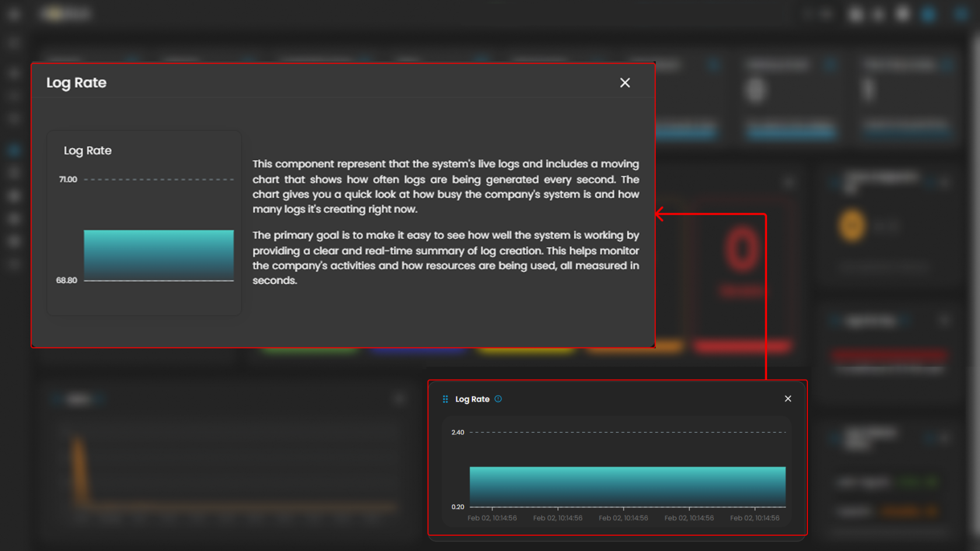980x551 pixels.
Task: Click the paragraph starting 'This component represent'
Action: click(x=446, y=187)
